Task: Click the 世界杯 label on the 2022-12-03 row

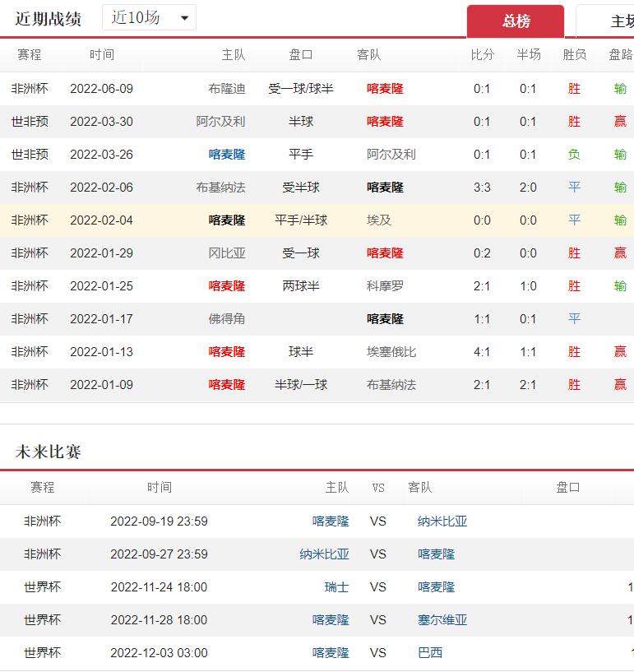Action: (x=43, y=653)
